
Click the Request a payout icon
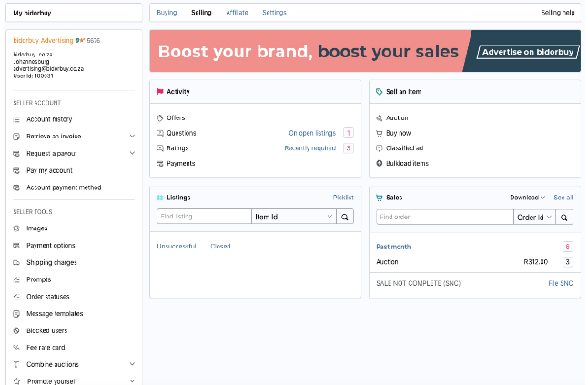[16, 154]
